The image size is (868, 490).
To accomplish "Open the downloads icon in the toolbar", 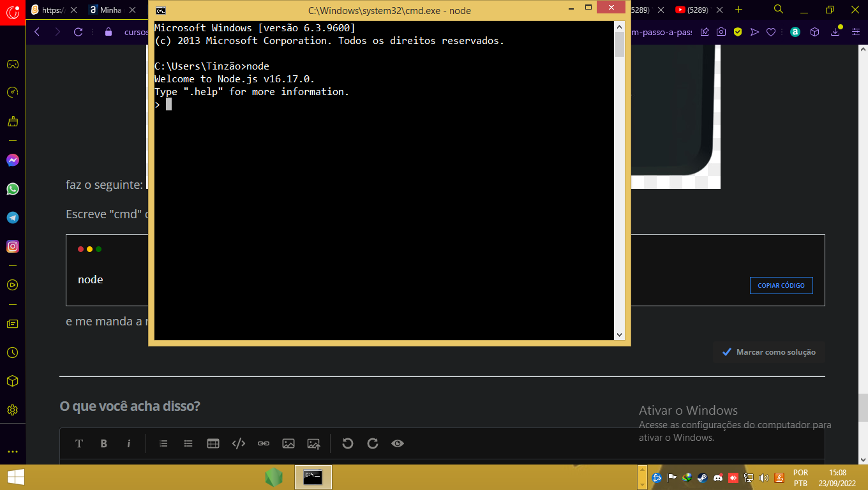I will [x=835, y=32].
